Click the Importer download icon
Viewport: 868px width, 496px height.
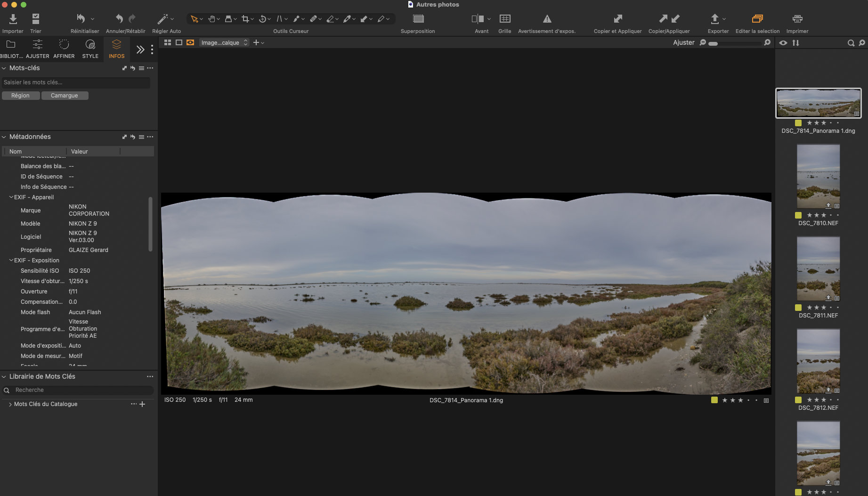pos(13,19)
